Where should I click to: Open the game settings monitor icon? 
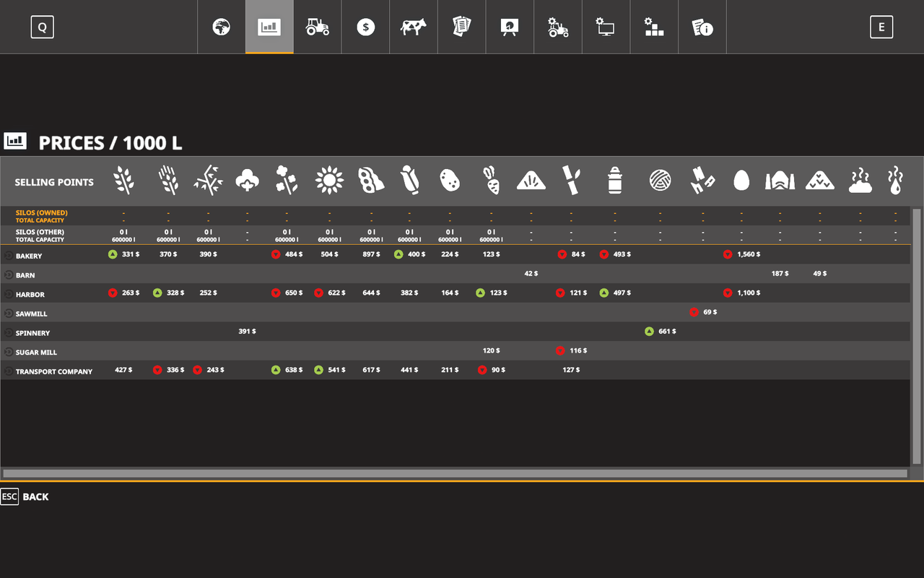(606, 27)
